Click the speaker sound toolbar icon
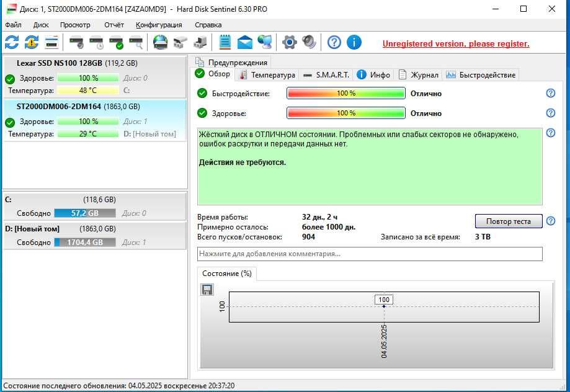The image size is (570, 392). tap(309, 42)
